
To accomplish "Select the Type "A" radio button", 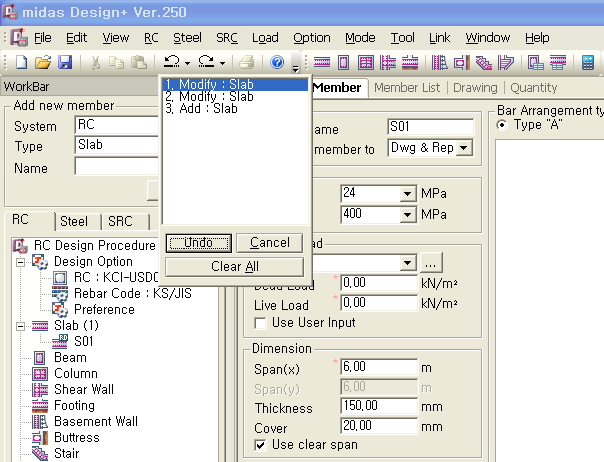I will coord(502,125).
